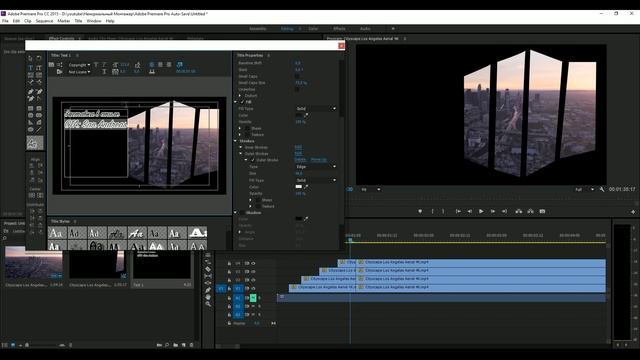Select the Razor tool in timeline toolbar
640x360 pixels.
(x=208, y=269)
